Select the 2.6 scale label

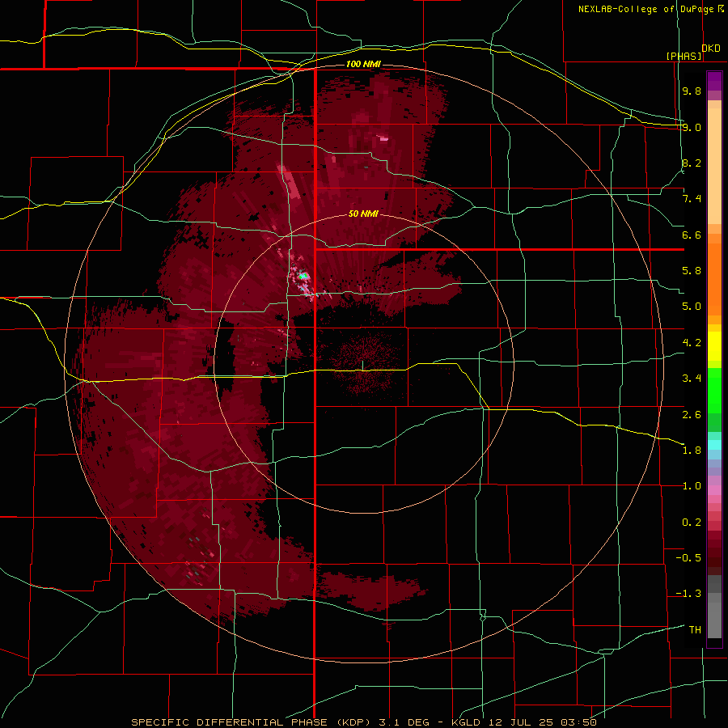692,415
